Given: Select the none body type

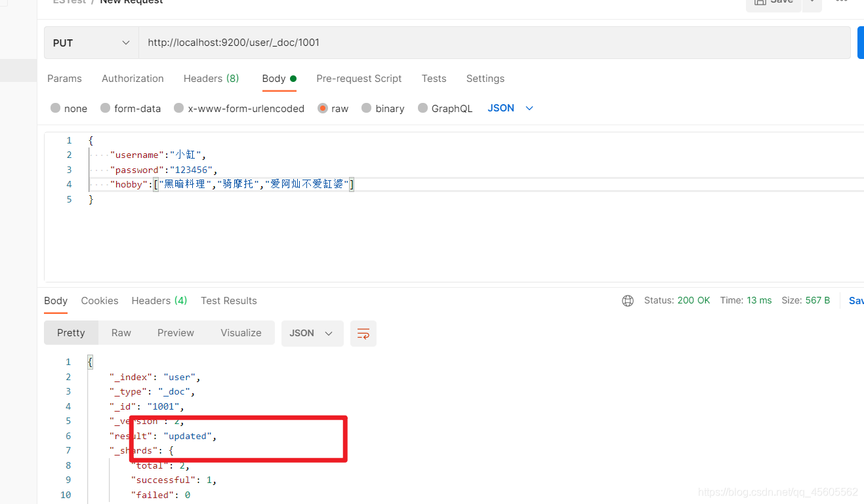Looking at the screenshot, I should click(69, 109).
